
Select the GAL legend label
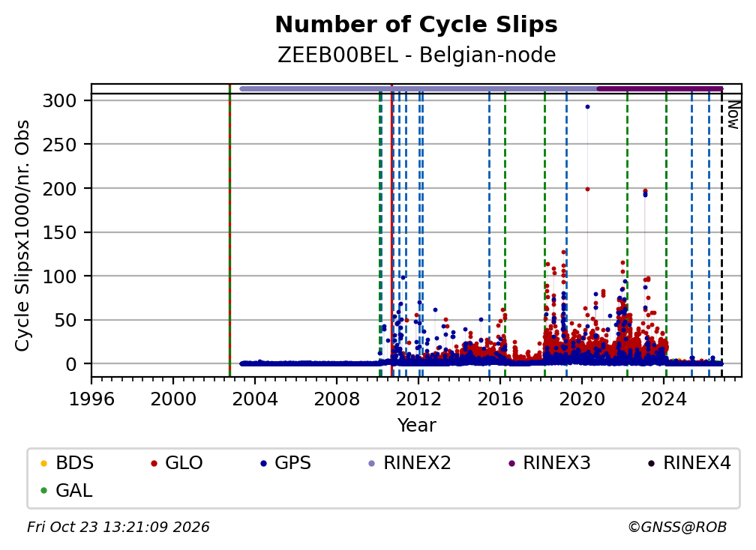73,491
